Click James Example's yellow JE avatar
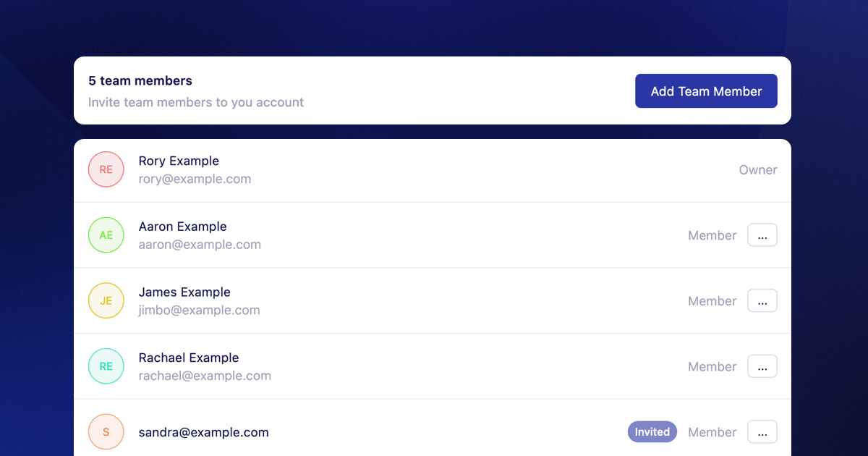 pos(106,300)
